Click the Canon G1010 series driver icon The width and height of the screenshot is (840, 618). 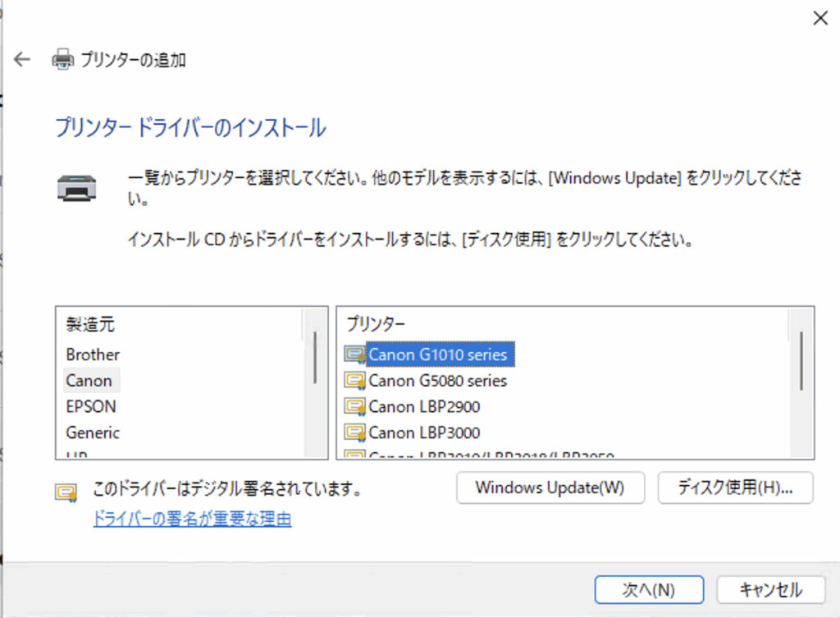click(354, 355)
